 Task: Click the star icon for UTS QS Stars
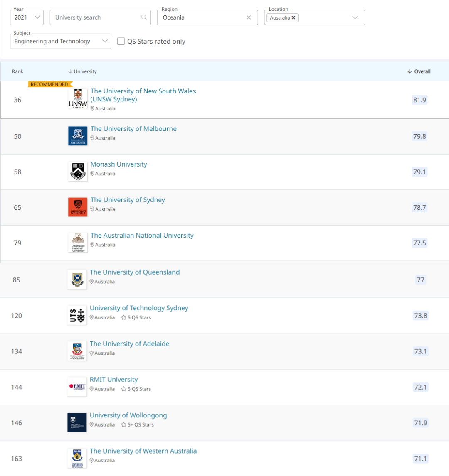[x=123, y=317]
